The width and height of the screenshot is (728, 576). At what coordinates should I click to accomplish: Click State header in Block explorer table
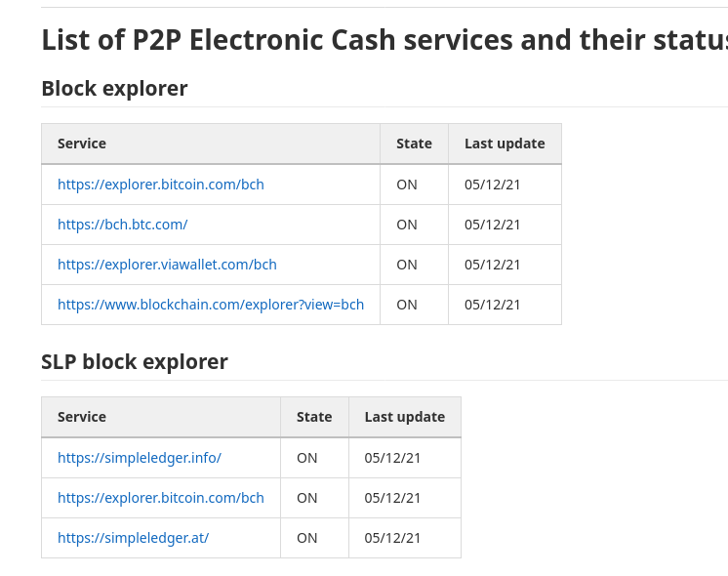click(x=414, y=144)
